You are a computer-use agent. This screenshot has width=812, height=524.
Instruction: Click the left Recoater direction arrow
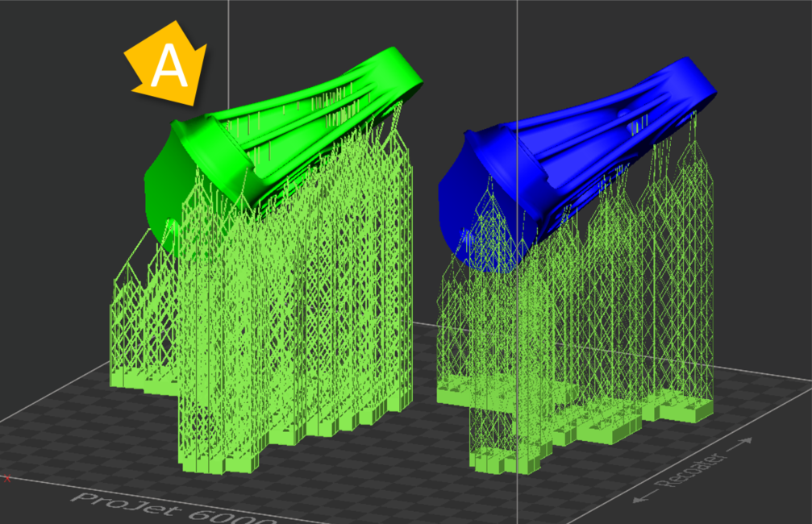[x=637, y=500]
